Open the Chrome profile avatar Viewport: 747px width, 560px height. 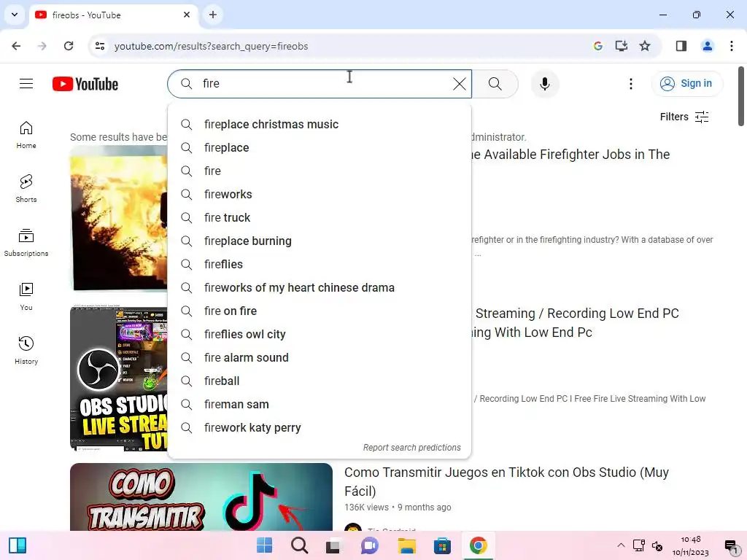pos(708,46)
